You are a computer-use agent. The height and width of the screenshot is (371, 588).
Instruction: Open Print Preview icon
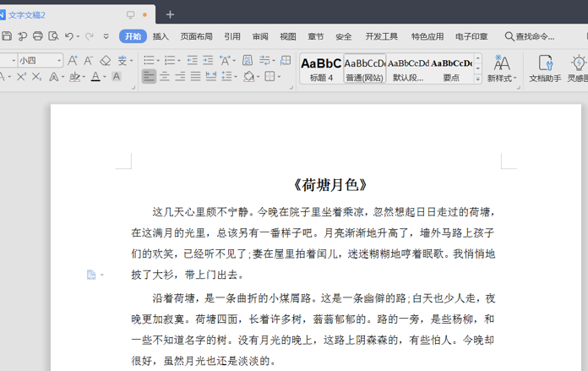[53, 36]
